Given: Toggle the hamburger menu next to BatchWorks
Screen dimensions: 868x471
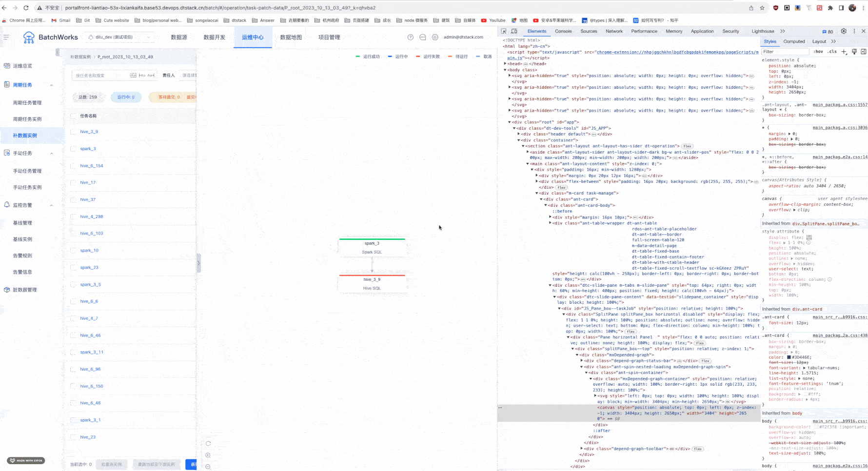Looking at the screenshot, I should pyautogui.click(x=6, y=37).
